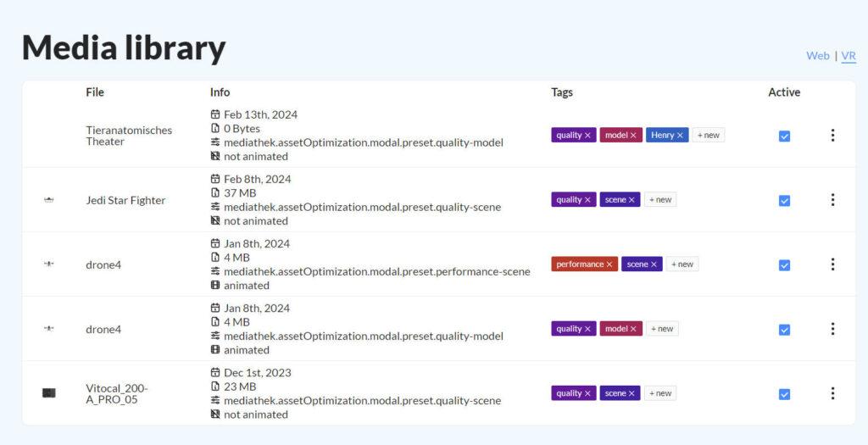This screenshot has height=445, width=868.
Task: Remove scene tag from Vitocal_200-A_PRO_05
Action: click(632, 393)
